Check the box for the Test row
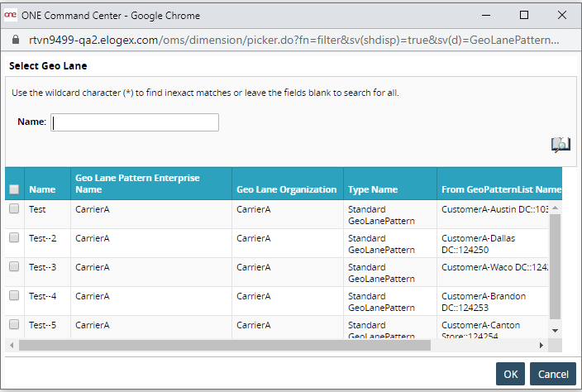 (x=14, y=209)
